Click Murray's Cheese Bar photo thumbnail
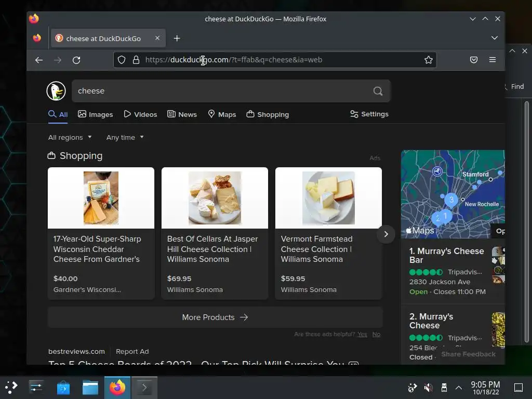Viewport: 532px width, 399px height. coord(498,265)
